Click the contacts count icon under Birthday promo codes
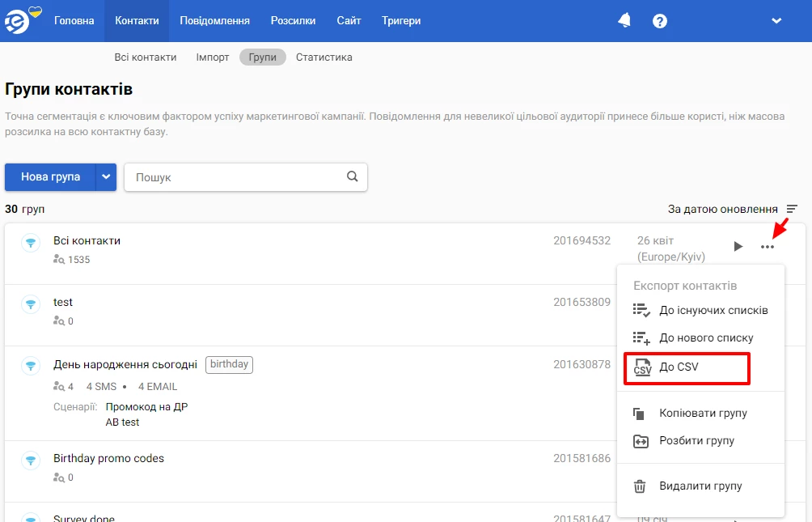The width and height of the screenshot is (812, 522). coord(58,477)
